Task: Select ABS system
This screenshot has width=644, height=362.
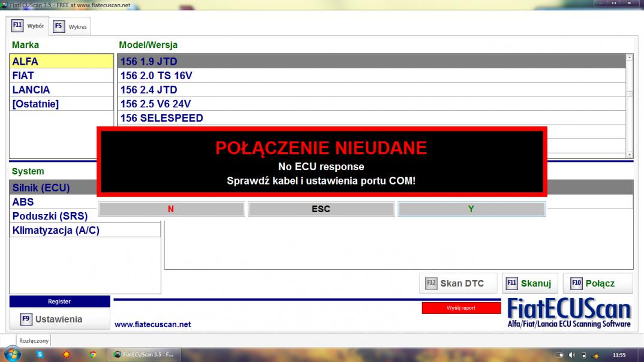Action: click(53, 201)
